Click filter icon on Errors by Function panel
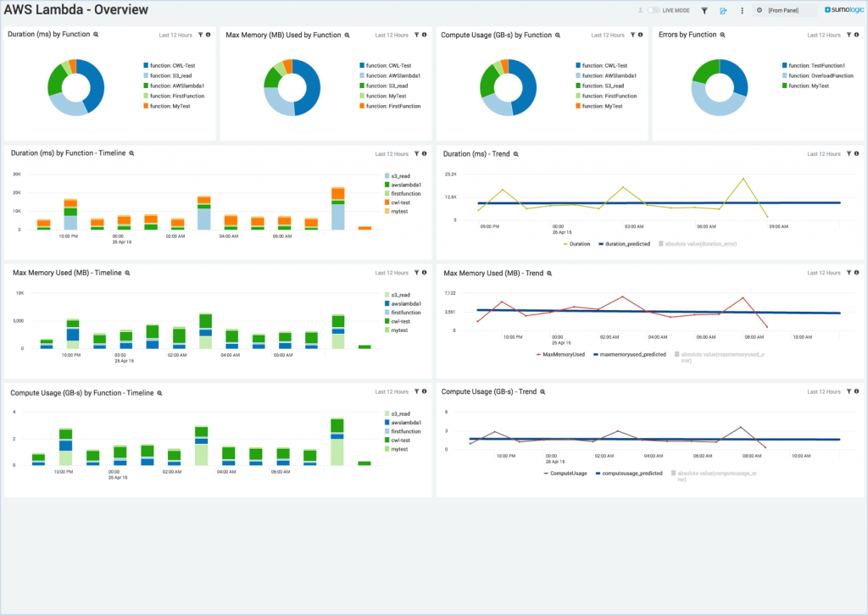 click(849, 35)
